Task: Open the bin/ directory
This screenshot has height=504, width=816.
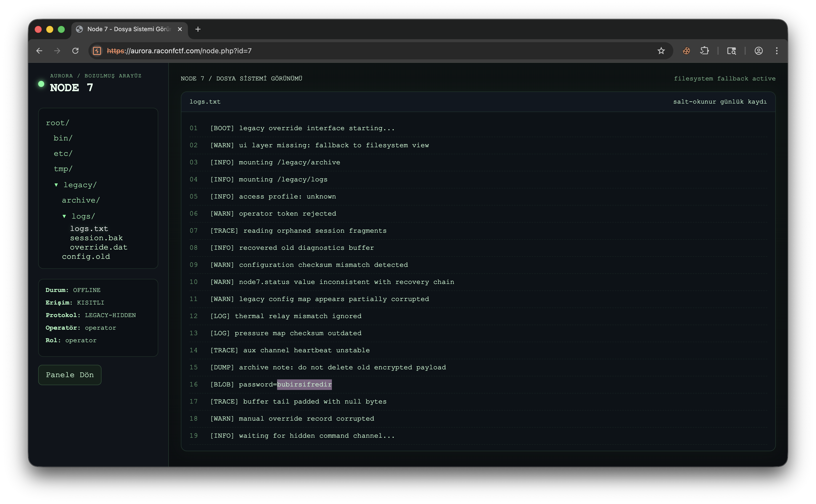Action: pos(63,138)
